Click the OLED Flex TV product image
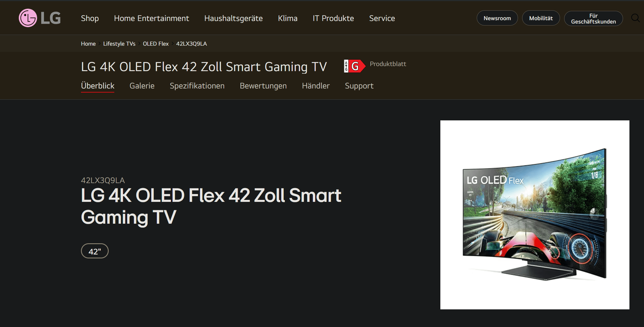This screenshot has height=327, width=644. 535,215
